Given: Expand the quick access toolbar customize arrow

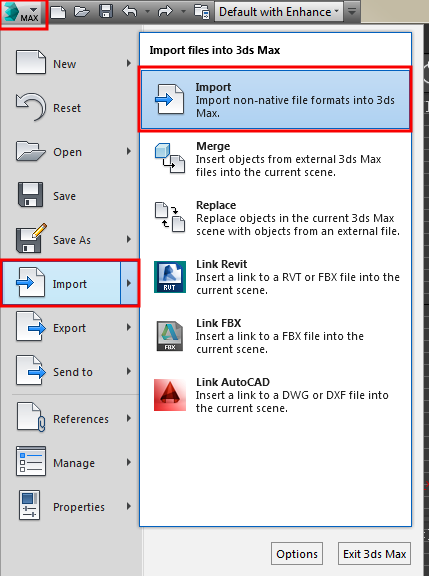Looking at the screenshot, I should pos(352,12).
